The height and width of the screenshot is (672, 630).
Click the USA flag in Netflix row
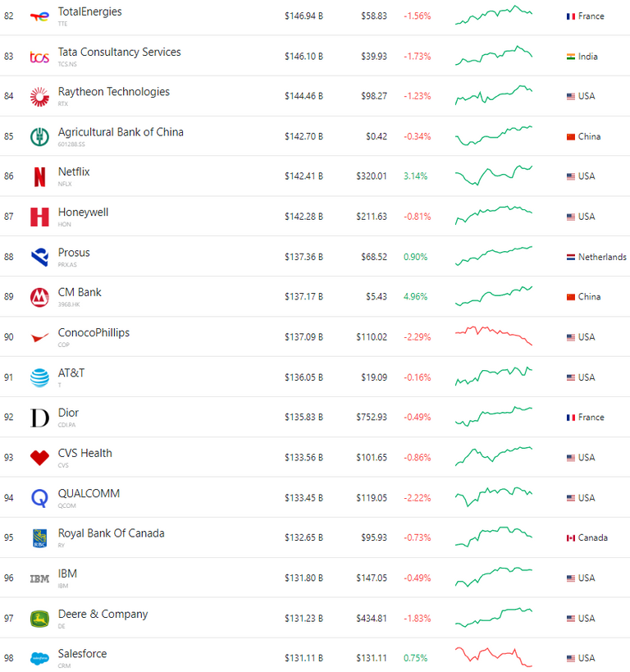pos(570,176)
